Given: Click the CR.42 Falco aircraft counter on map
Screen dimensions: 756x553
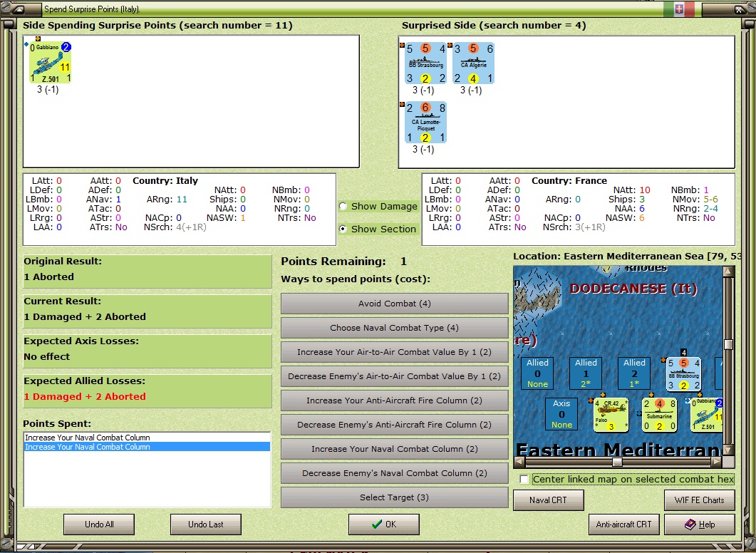Looking at the screenshot, I should pos(611,415).
